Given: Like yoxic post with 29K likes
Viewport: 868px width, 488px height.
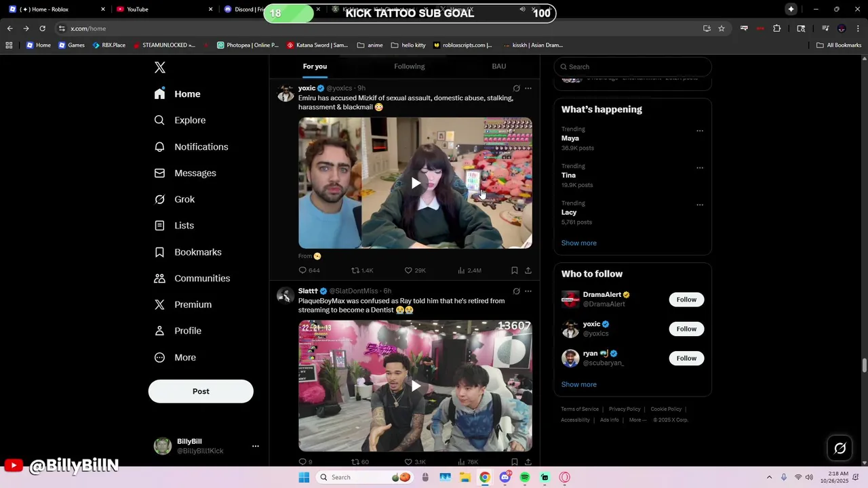Looking at the screenshot, I should 415,270.
